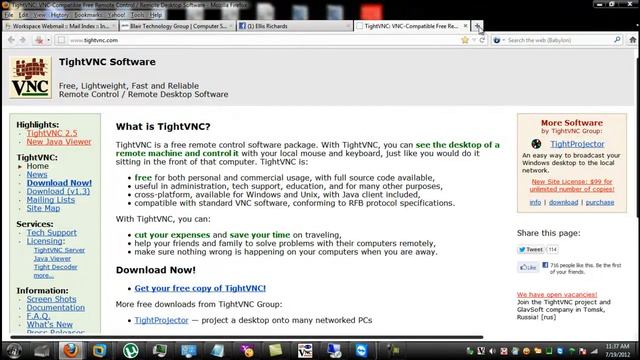Click the TightProjector ball icon
This screenshot has height=360, width=640.
pos(536,144)
